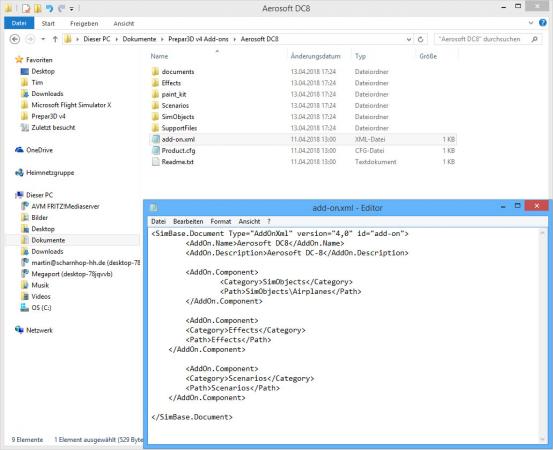Select the Product.cfg file icon
553x450 pixels.
[156, 151]
